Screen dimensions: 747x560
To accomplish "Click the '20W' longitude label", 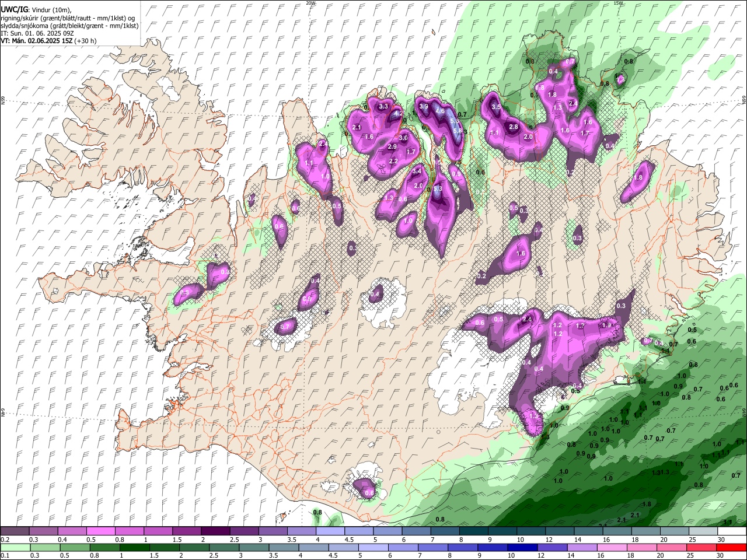I will 310,3.
